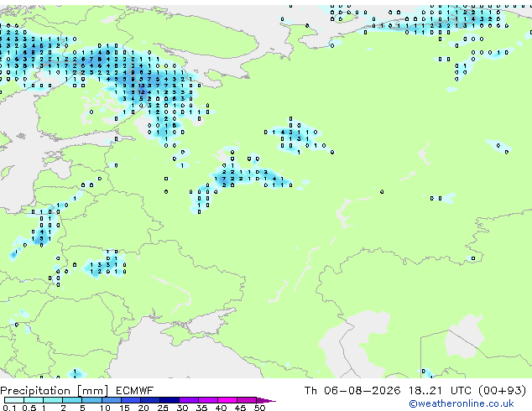Click the '(00+93)' forecast offset text

[503, 391]
